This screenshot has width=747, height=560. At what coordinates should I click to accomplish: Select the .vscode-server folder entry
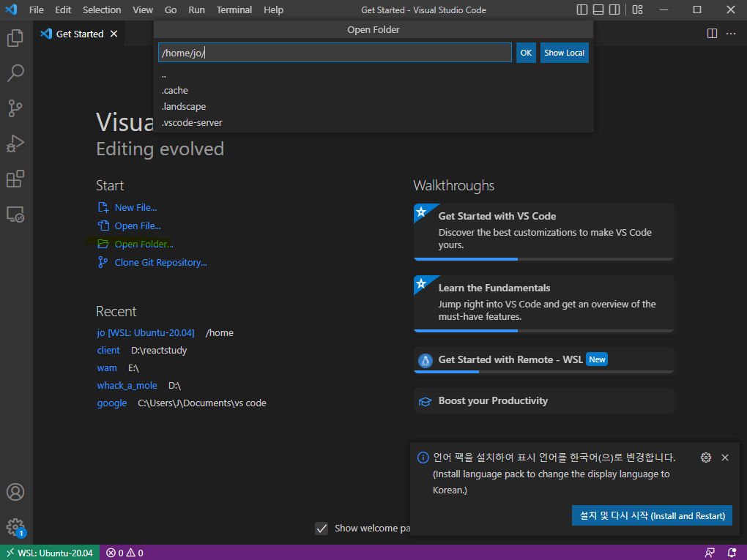click(373, 123)
